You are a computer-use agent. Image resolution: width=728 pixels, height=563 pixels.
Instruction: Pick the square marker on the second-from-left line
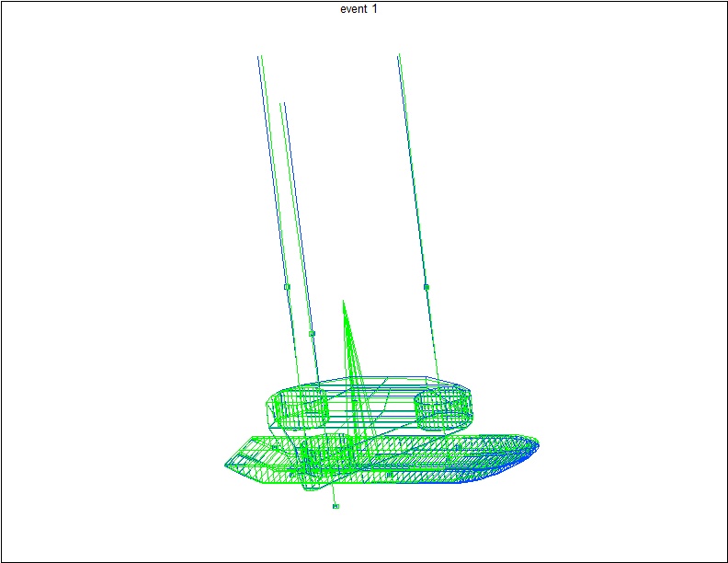(x=312, y=333)
